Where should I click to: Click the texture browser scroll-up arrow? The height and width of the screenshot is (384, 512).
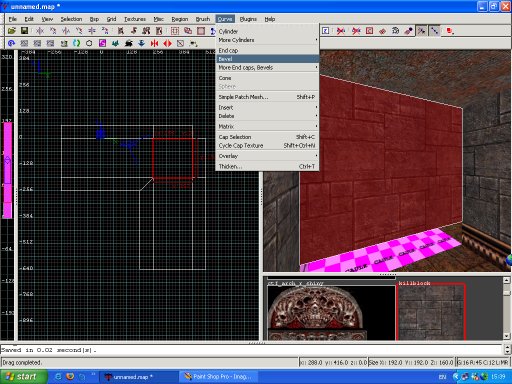tap(506, 280)
